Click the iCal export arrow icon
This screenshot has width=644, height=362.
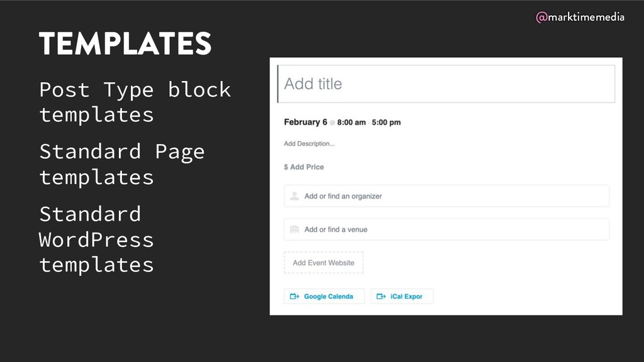pos(381,297)
